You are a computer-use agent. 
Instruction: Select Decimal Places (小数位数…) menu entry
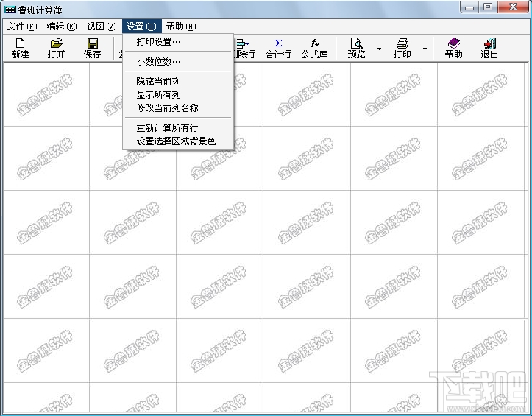point(178,61)
